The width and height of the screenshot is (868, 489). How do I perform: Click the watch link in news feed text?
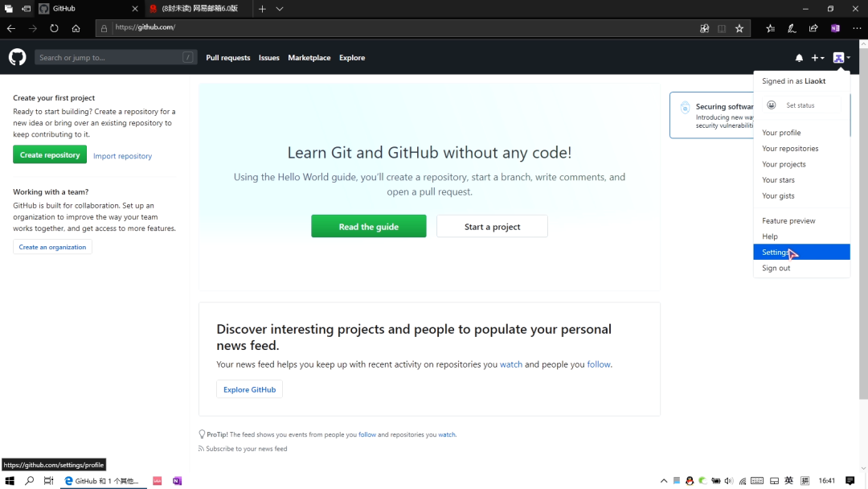click(511, 364)
